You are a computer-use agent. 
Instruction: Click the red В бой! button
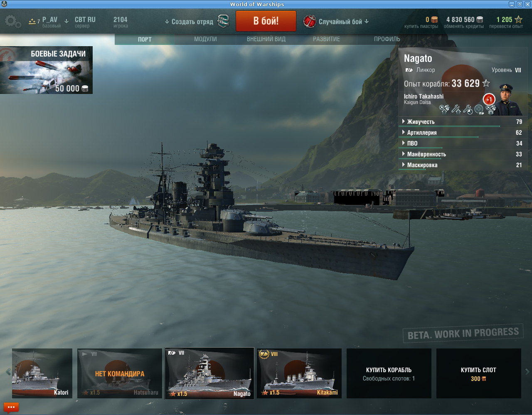[266, 21]
